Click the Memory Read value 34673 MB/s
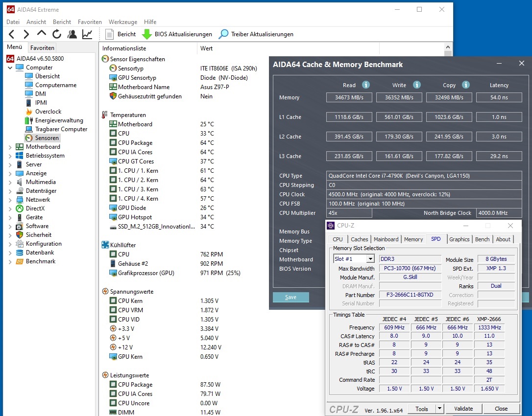Viewport: 532px width, 416px height. [x=349, y=97]
